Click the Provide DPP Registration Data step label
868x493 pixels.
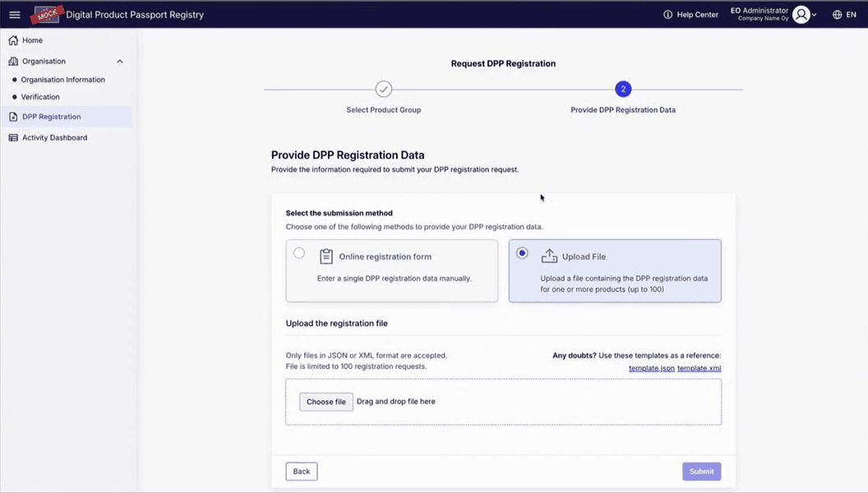(623, 110)
